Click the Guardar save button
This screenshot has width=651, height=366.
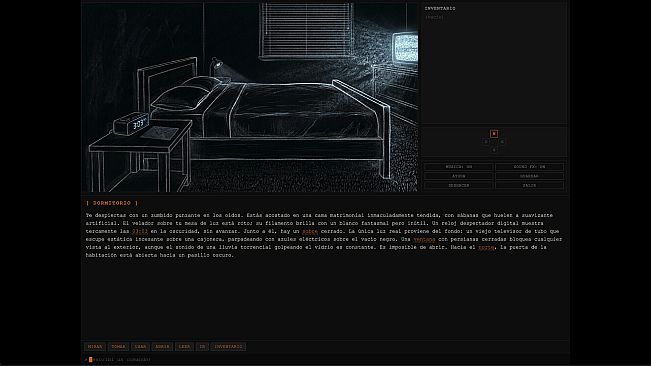[529, 176]
